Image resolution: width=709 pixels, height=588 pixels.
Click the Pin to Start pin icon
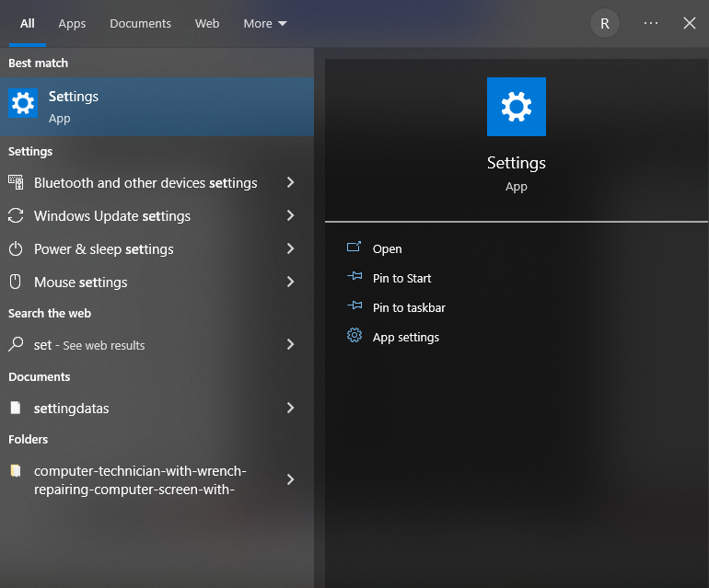[354, 276]
